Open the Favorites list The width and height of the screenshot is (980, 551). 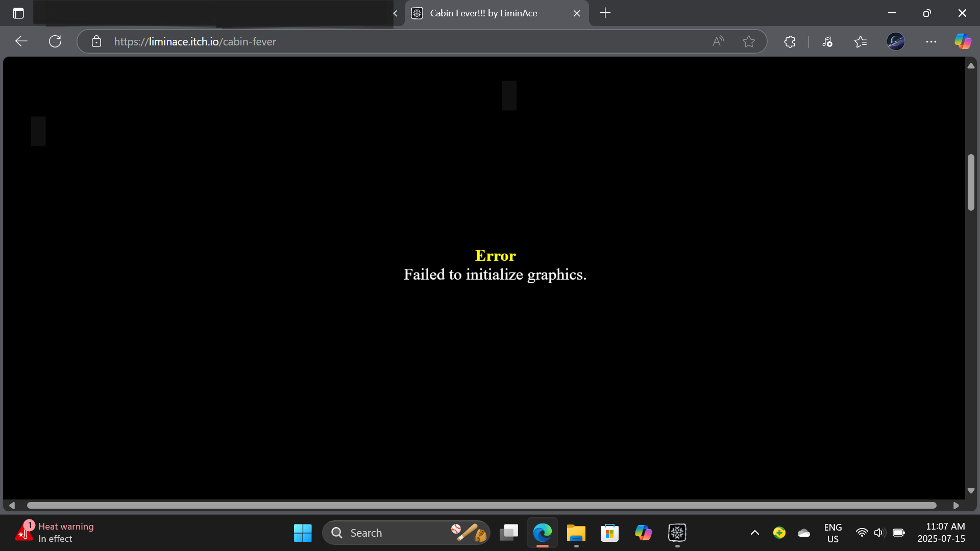pos(861,41)
